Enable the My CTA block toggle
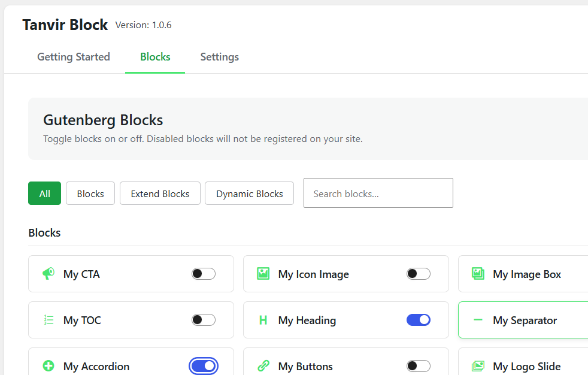588x375 pixels. 204,274
